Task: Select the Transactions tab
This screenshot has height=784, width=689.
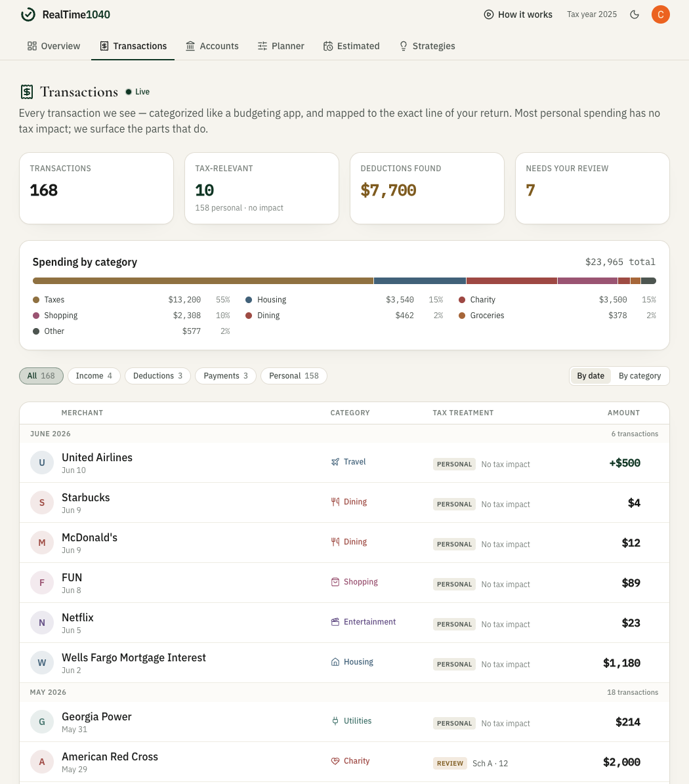Action: 133,46
